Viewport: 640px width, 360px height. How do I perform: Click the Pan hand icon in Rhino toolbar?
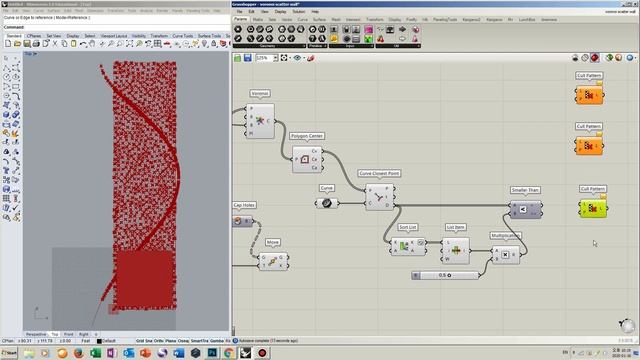92,44
